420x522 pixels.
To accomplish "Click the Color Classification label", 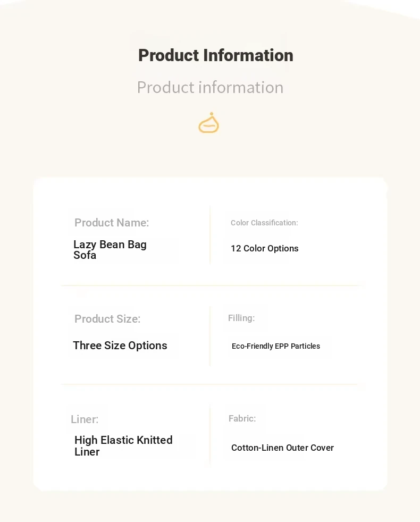I will 264,223.
